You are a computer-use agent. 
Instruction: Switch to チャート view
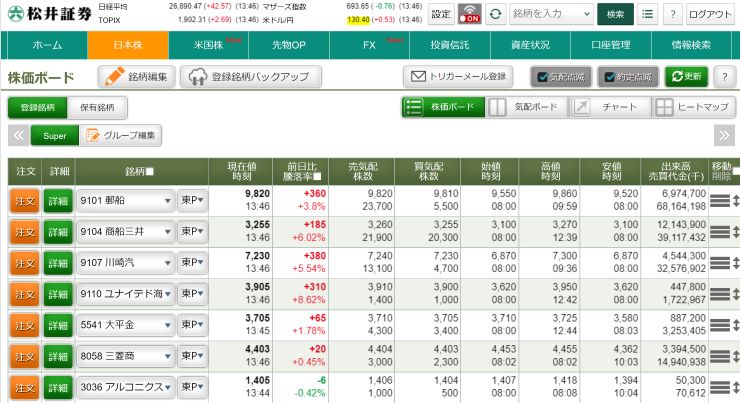click(610, 107)
